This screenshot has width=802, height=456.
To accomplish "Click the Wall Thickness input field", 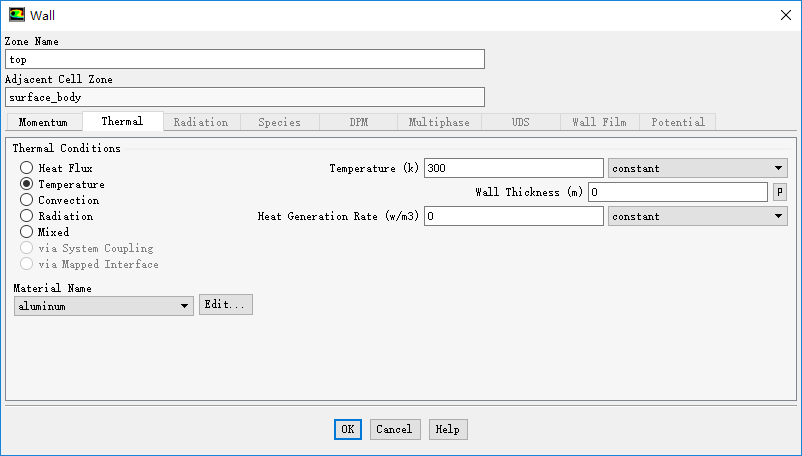I will pyautogui.click(x=677, y=192).
